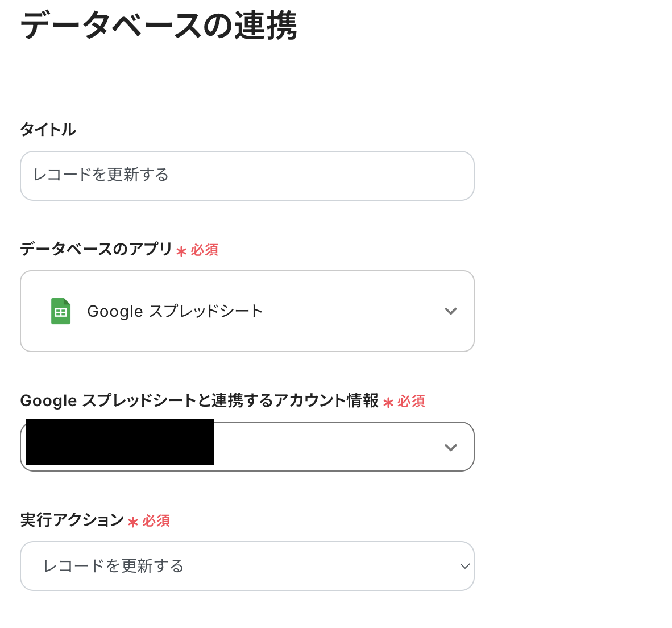Click 必須 text next to データベースのアプリ

point(205,250)
